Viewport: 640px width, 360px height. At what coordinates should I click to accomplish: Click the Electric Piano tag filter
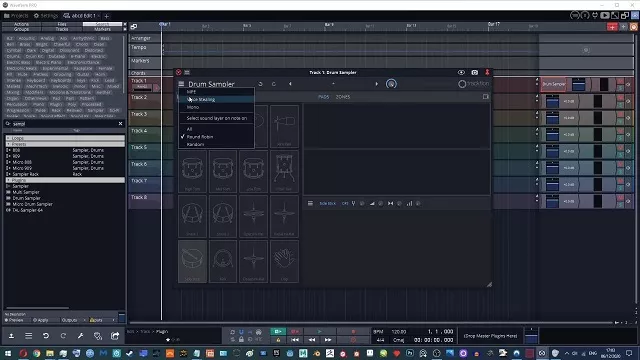click(49, 62)
